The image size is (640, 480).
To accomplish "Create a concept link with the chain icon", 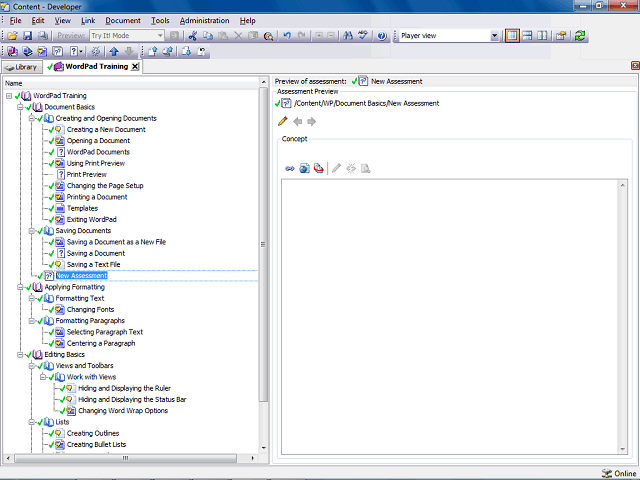I will 290,168.
